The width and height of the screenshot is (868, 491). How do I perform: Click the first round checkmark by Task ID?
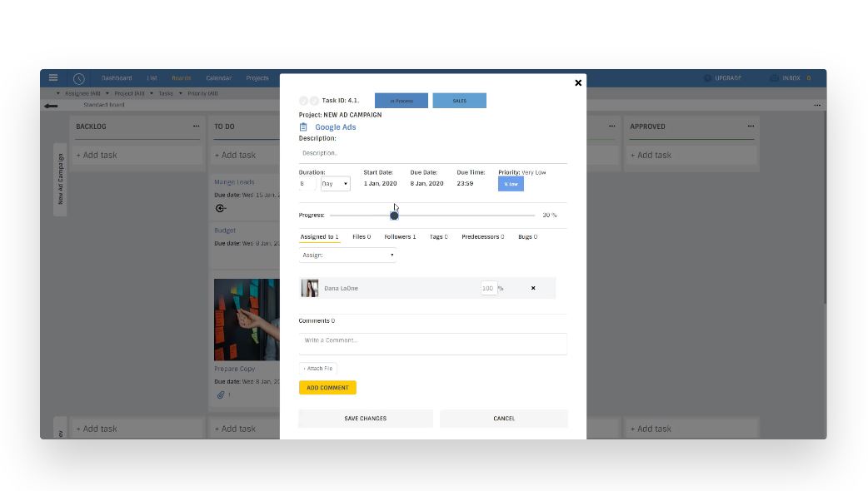(x=303, y=101)
